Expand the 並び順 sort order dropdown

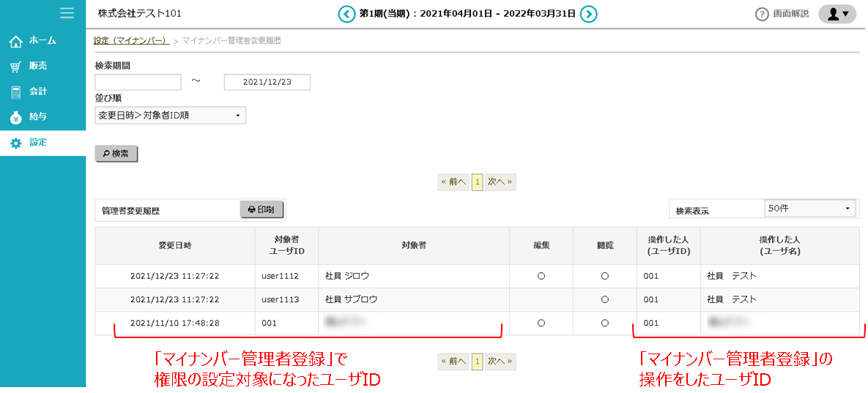click(x=170, y=116)
